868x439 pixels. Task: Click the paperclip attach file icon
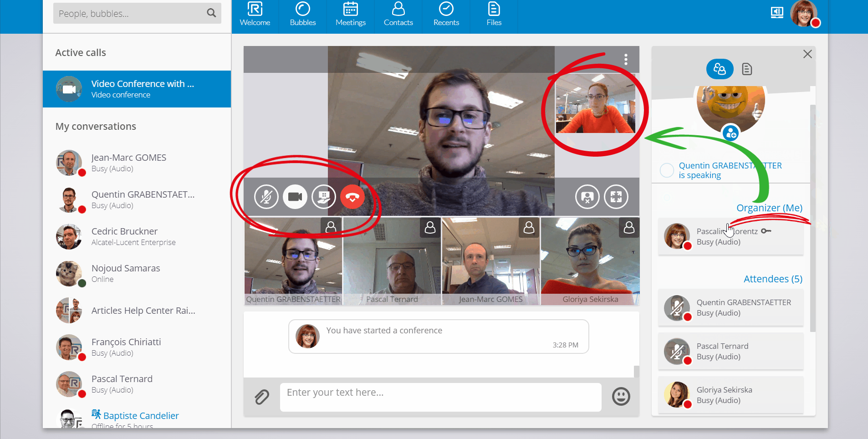click(x=262, y=397)
